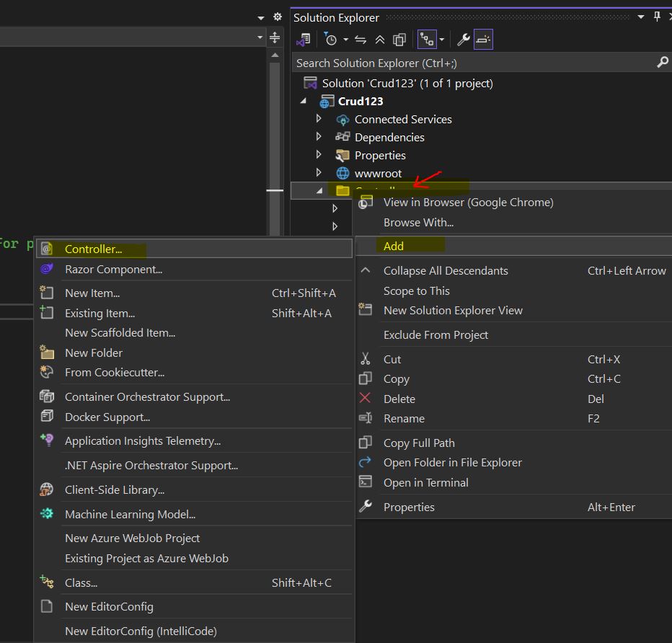
Task: Select Controller... from the Add submenu
Action: click(93, 249)
